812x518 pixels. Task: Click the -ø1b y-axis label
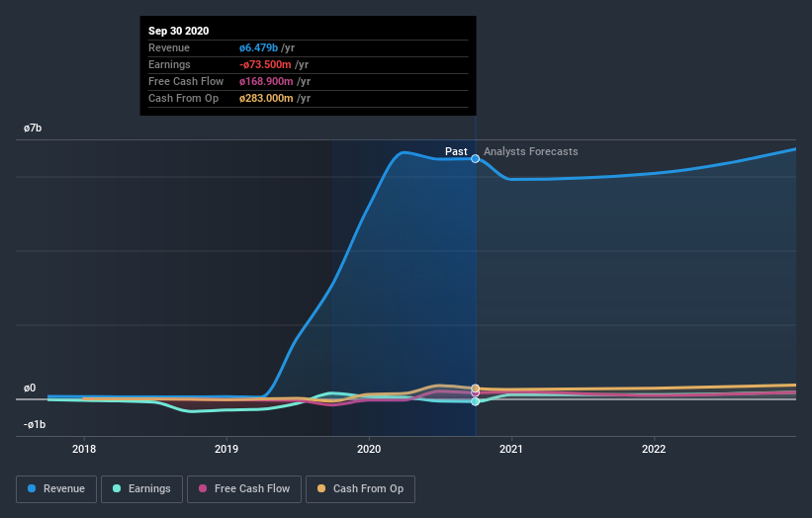pos(35,424)
